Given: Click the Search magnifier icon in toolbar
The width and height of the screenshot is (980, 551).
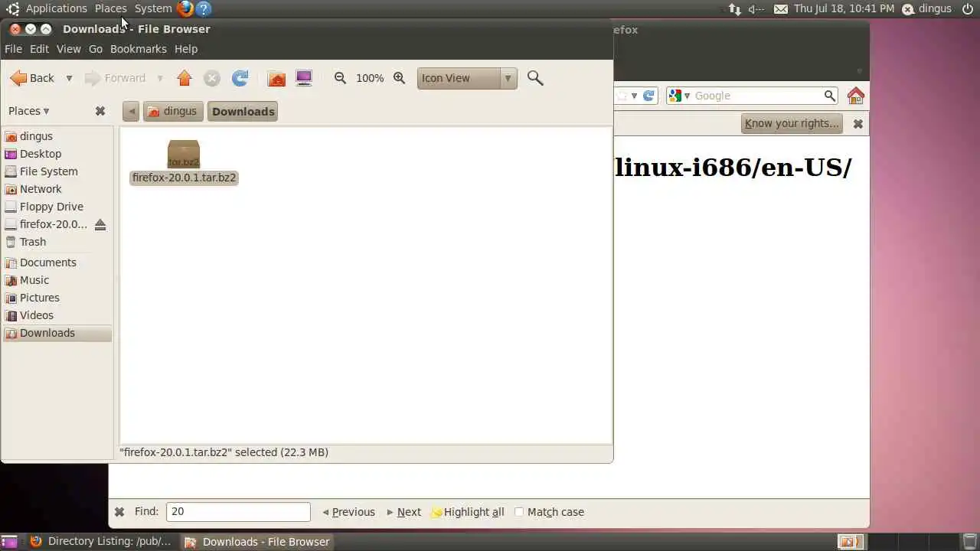Looking at the screenshot, I should point(535,78).
